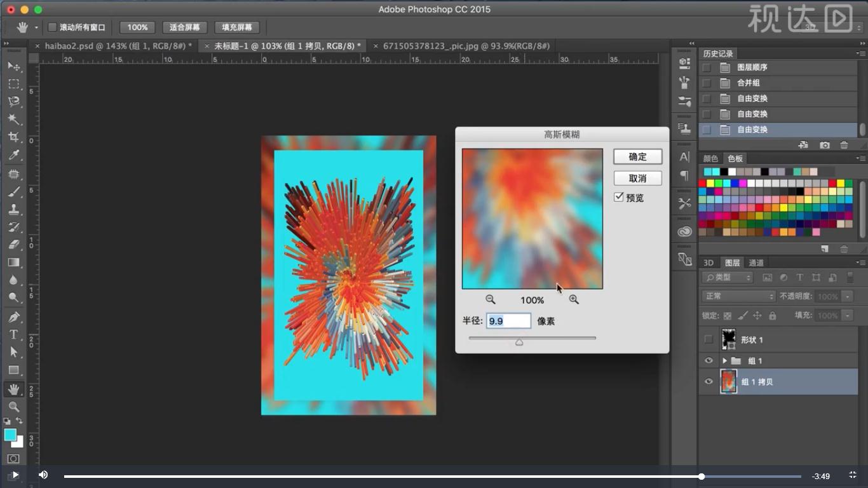Set history brush source for 合并组
The height and width of the screenshot is (488, 868).
(x=707, y=83)
